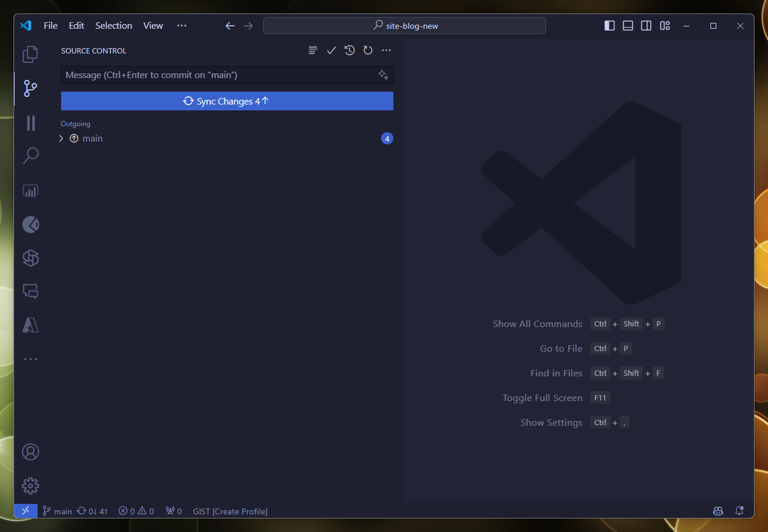Open the Selection menu
Image resolution: width=768 pixels, height=532 pixels.
coord(114,26)
